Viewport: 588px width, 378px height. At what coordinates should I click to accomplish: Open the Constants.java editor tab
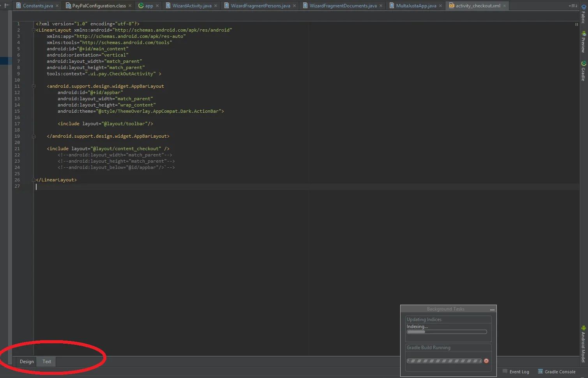[x=37, y=6]
